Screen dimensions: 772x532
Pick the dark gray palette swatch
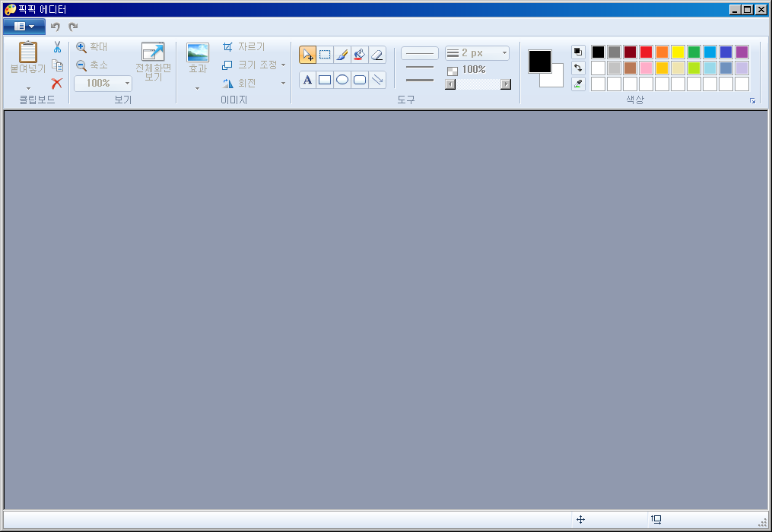click(614, 52)
